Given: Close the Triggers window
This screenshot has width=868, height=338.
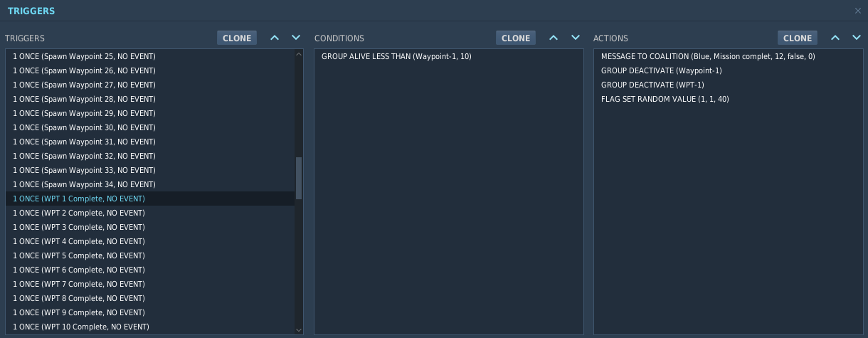Looking at the screenshot, I should pos(857,11).
